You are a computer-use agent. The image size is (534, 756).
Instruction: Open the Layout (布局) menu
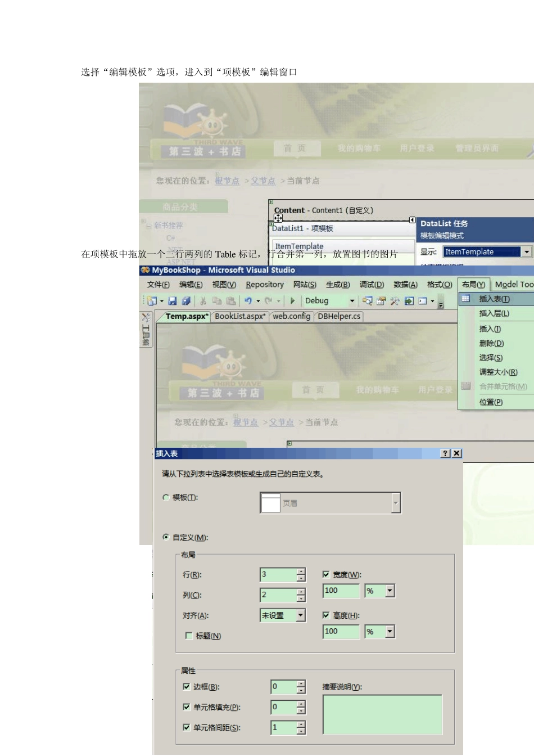click(x=474, y=285)
